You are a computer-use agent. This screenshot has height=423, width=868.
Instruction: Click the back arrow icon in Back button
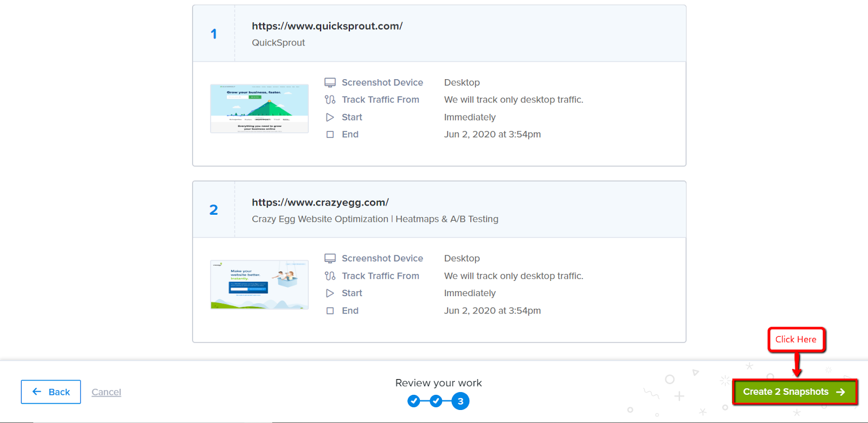pos(37,392)
